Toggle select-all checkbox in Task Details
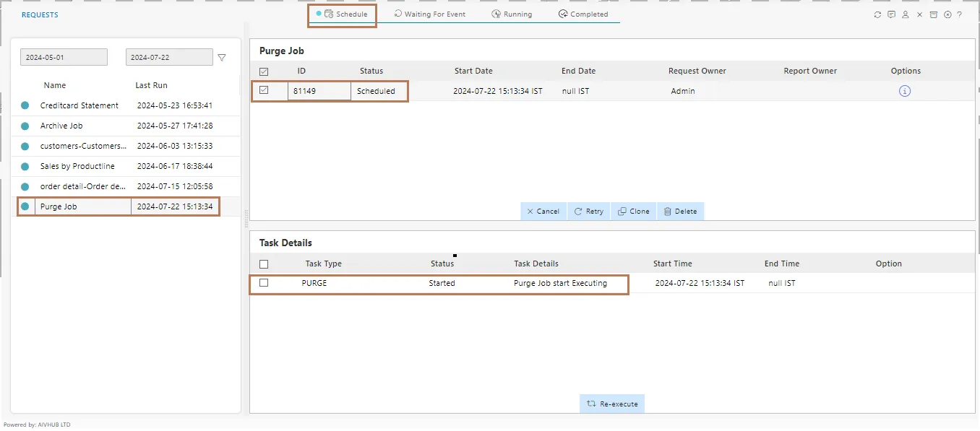980x431 pixels. [264, 264]
